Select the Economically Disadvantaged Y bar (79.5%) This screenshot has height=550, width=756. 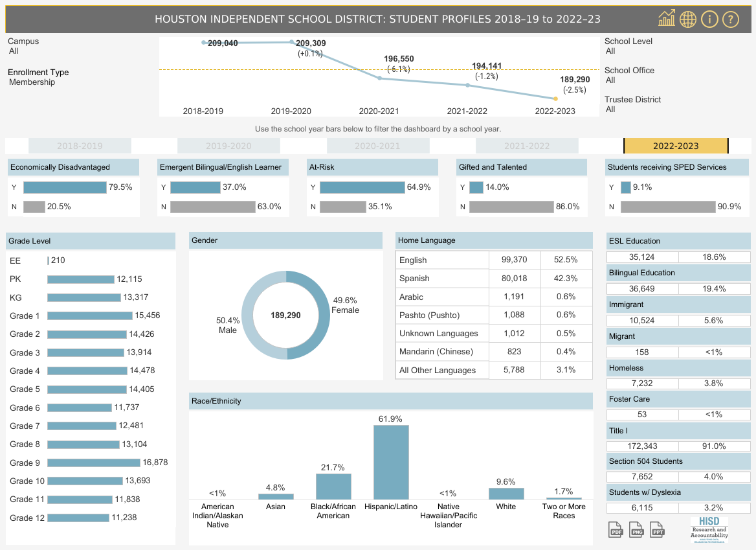point(65,187)
